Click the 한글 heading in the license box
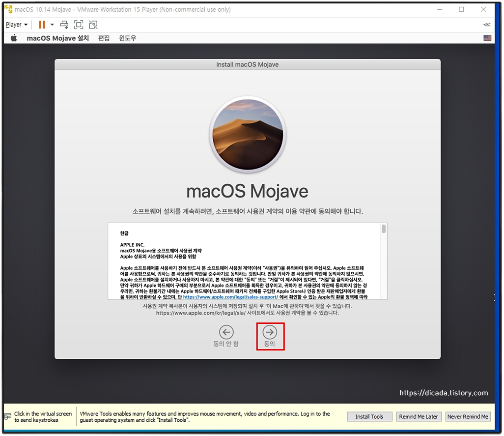 pyautogui.click(x=124, y=233)
